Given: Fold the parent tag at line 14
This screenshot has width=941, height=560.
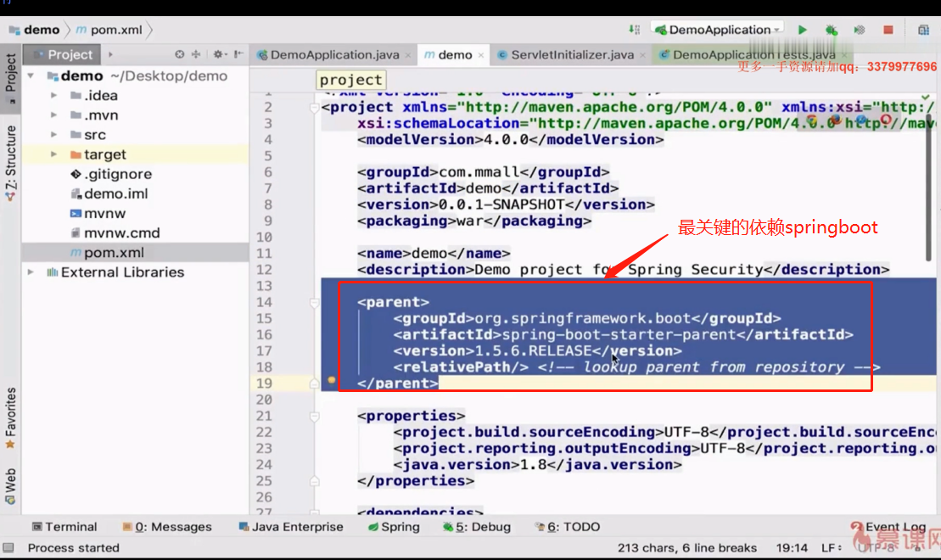Looking at the screenshot, I should (x=314, y=303).
